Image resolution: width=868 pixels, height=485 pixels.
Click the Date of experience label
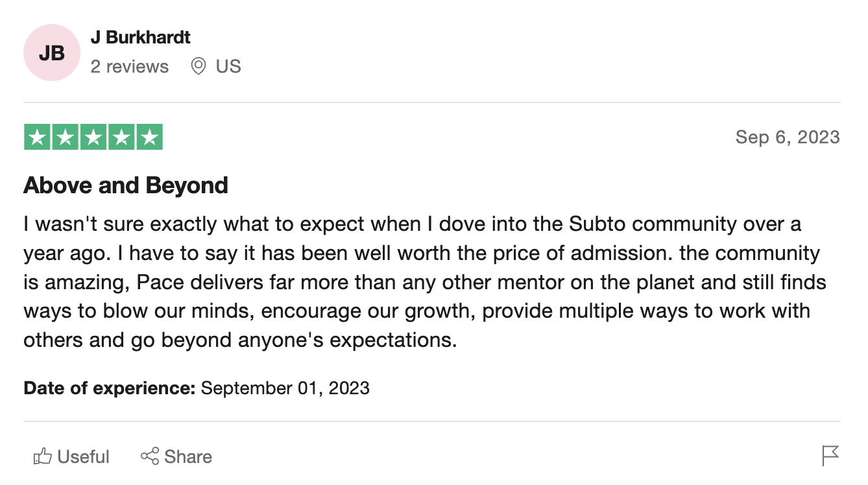110,388
